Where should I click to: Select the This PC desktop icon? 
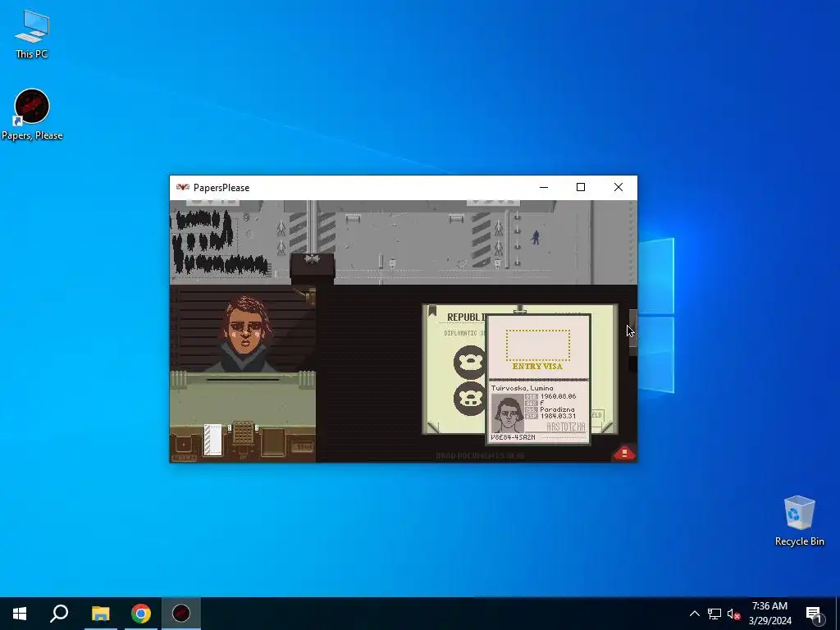click(x=32, y=34)
